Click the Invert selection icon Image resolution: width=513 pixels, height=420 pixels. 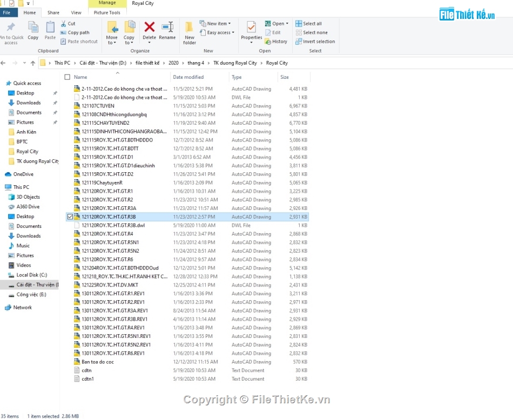[x=299, y=42]
